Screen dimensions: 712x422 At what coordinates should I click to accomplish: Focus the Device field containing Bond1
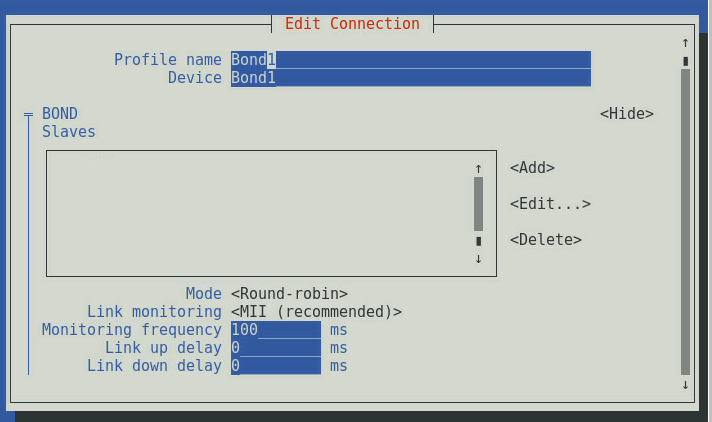click(411, 78)
